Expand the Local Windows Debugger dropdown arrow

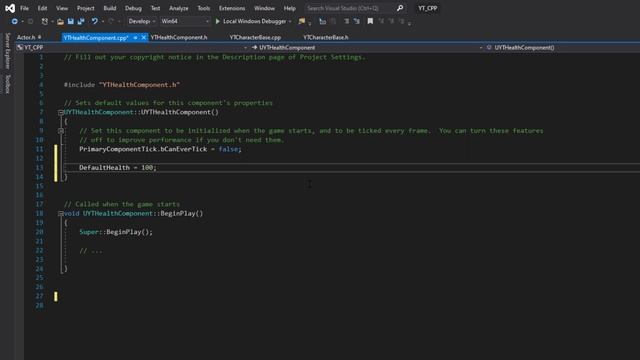290,21
